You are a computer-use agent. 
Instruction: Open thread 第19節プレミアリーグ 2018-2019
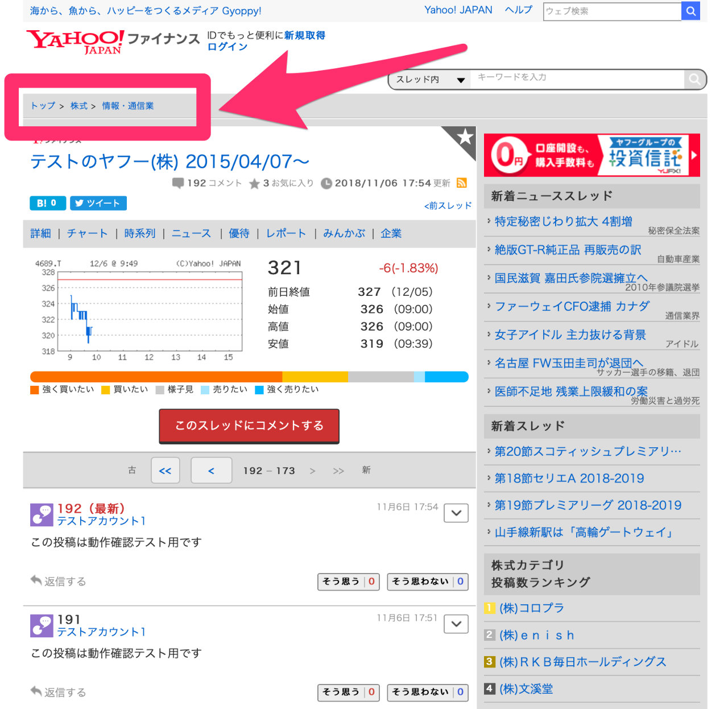pyautogui.click(x=588, y=505)
